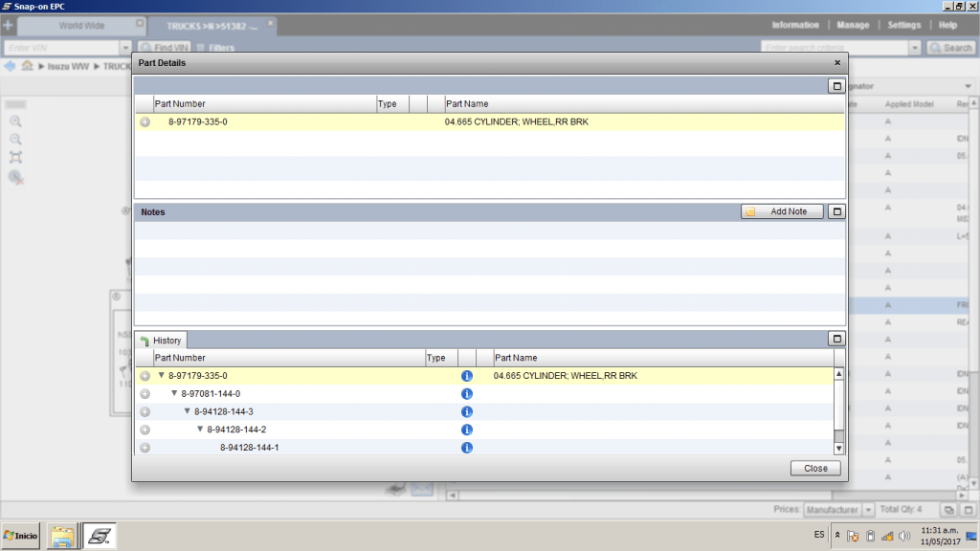Click info icon for 8-97081-144-0 row
This screenshot has width=980, height=551.
(x=466, y=394)
